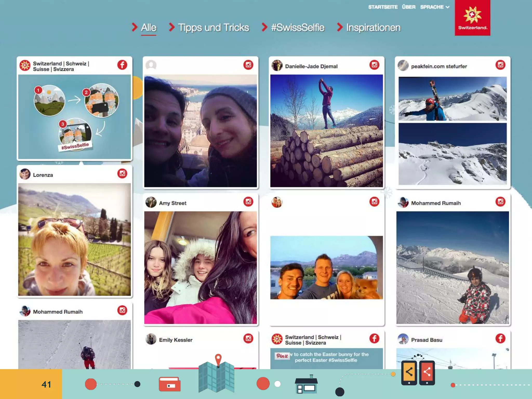Click the red wallet icon in footer
Image resolution: width=532 pixels, height=399 pixels.
[x=170, y=384]
